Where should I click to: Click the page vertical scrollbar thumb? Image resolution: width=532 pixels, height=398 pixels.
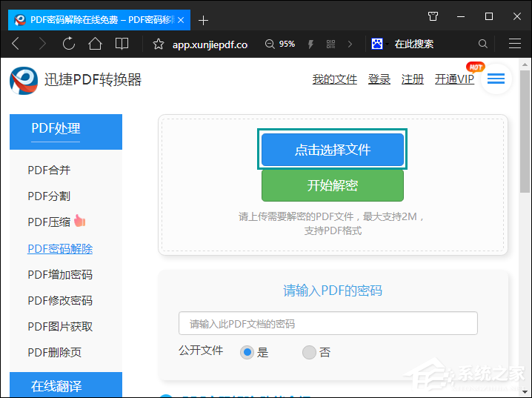coord(525,132)
